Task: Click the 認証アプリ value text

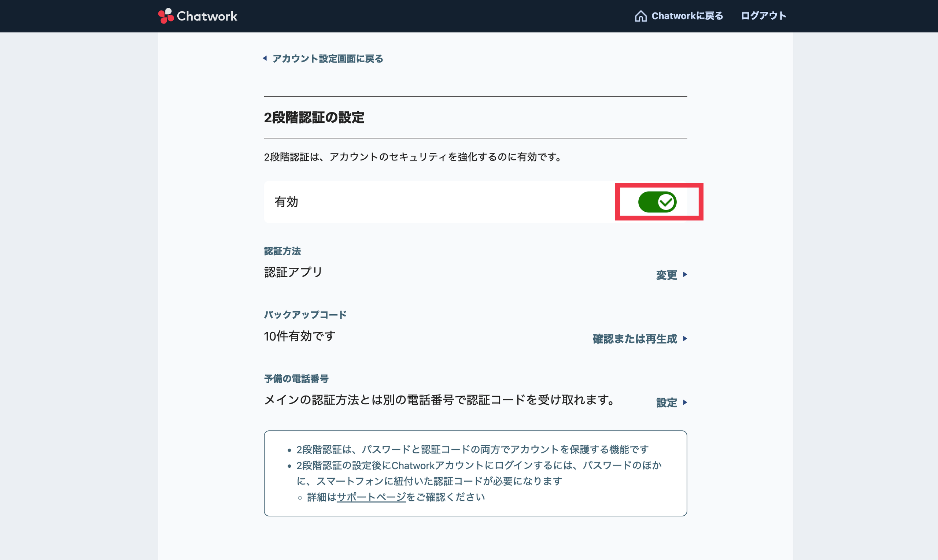Action: tap(293, 272)
